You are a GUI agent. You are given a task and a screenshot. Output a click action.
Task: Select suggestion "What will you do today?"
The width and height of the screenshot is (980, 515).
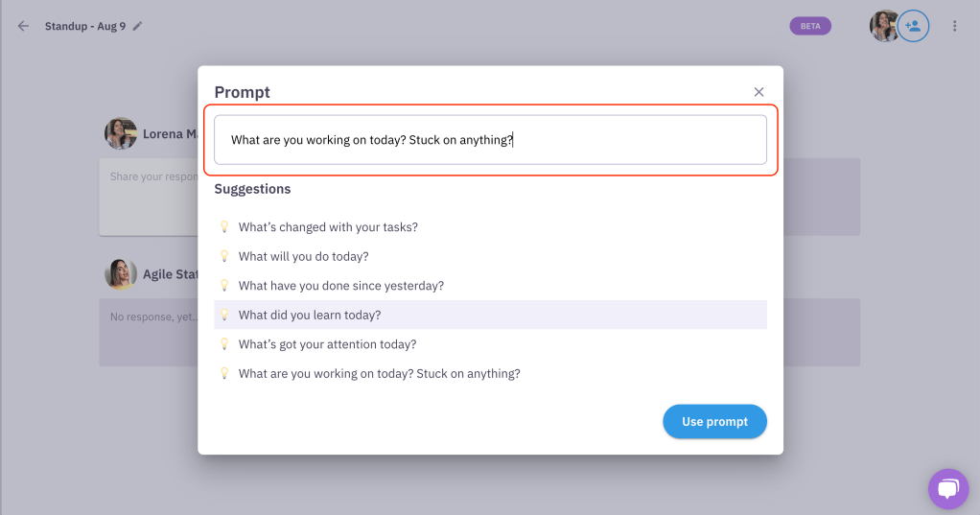pyautogui.click(x=490, y=256)
